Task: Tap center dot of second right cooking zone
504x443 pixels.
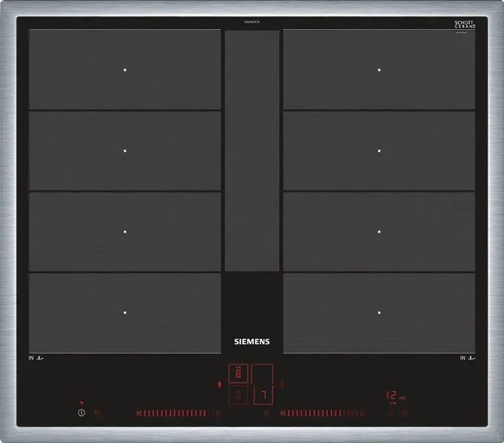Action: (x=379, y=151)
